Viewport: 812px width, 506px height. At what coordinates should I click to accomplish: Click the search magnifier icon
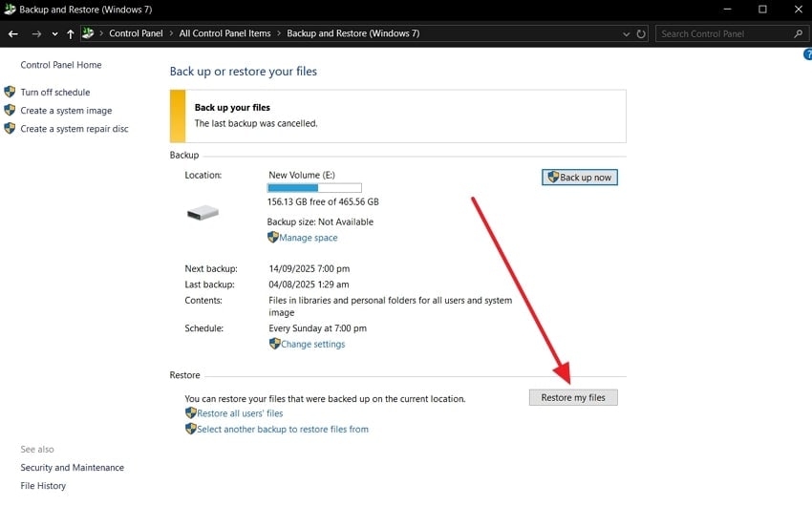click(798, 33)
